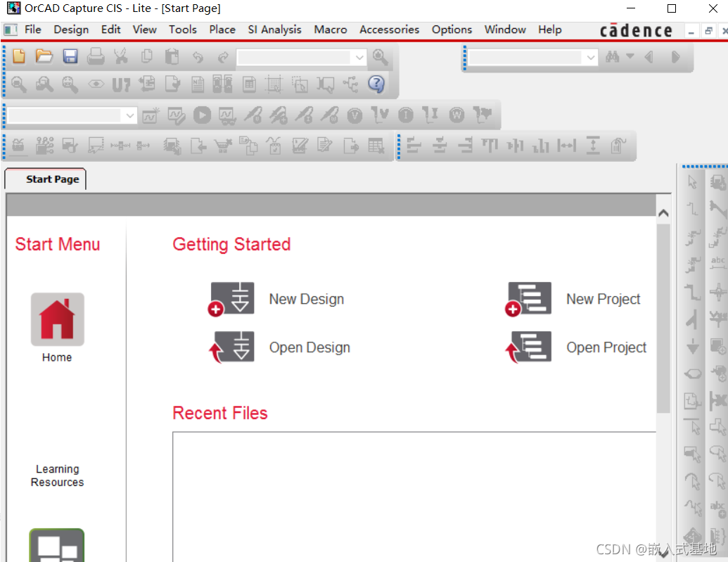
Task: Open the Help menu
Action: [550, 30]
